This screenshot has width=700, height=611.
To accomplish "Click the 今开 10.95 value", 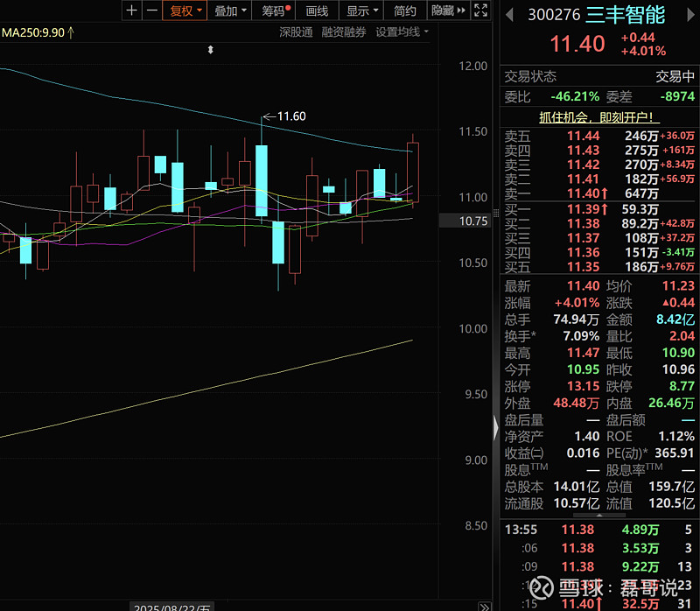I will pos(583,369).
